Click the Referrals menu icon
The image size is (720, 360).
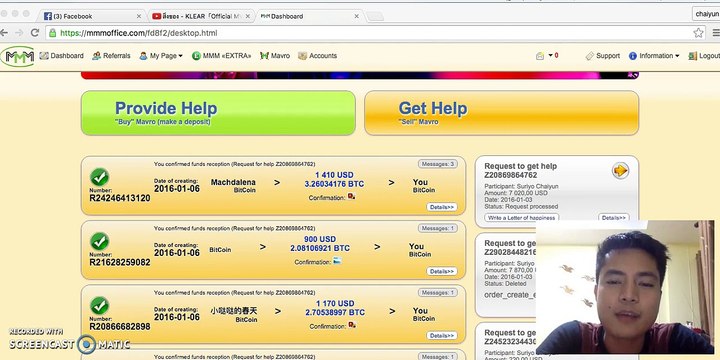pos(96,56)
